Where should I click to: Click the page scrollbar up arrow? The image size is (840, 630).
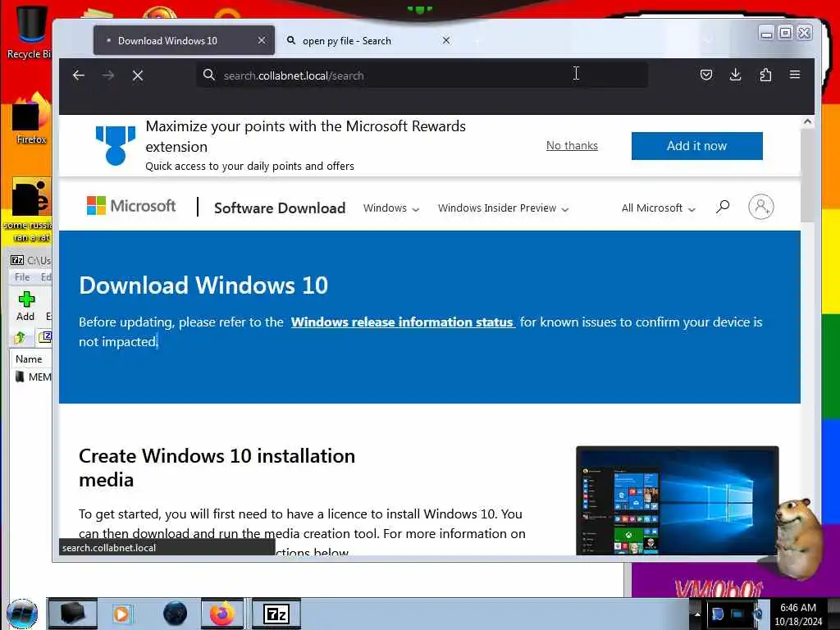click(807, 121)
